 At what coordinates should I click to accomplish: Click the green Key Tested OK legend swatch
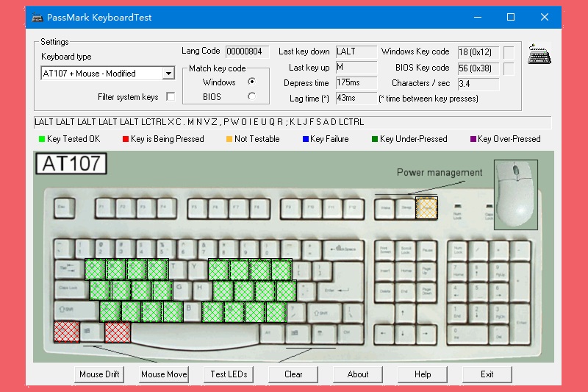pos(42,139)
